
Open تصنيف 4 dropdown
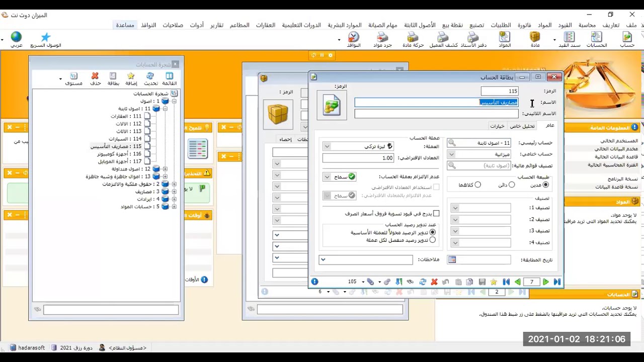[455, 243]
